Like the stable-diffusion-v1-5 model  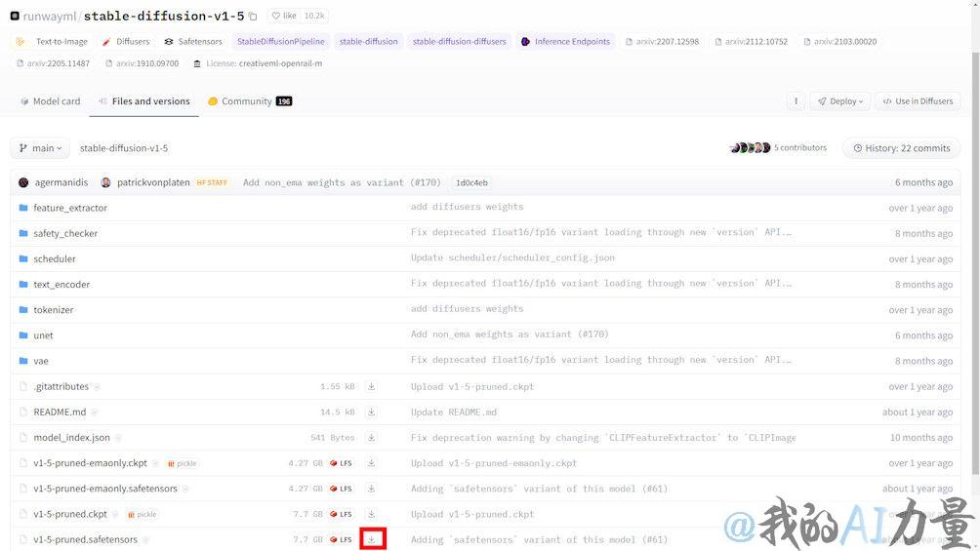(284, 16)
